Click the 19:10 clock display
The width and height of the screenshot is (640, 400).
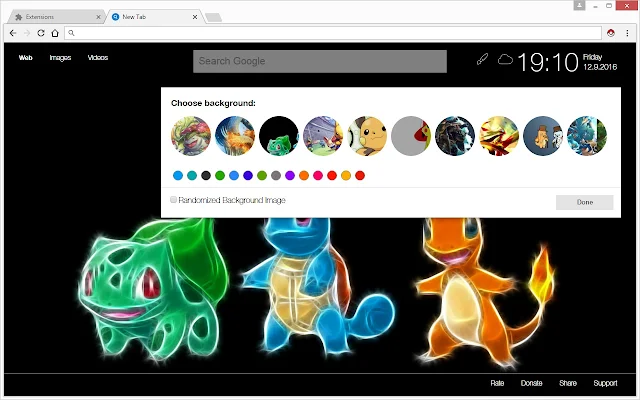point(548,62)
